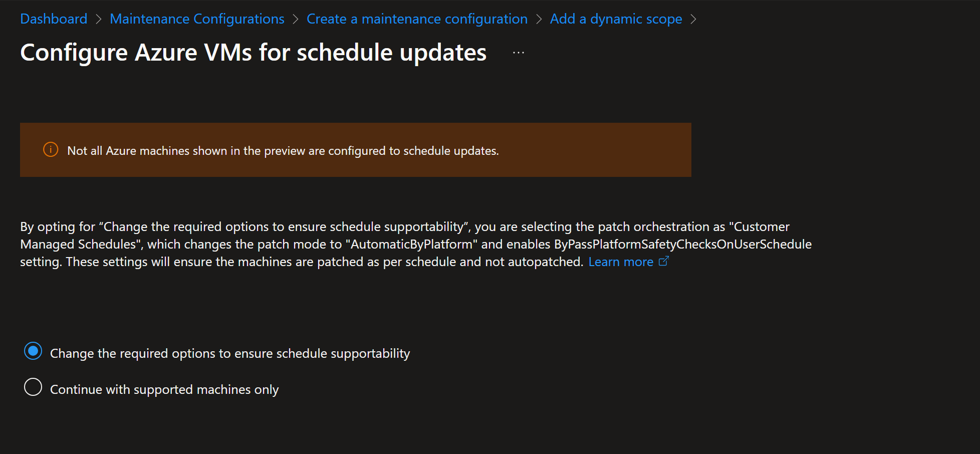Click the info icon in the warning banner
Viewport: 980px width, 454px height.
pos(50,149)
